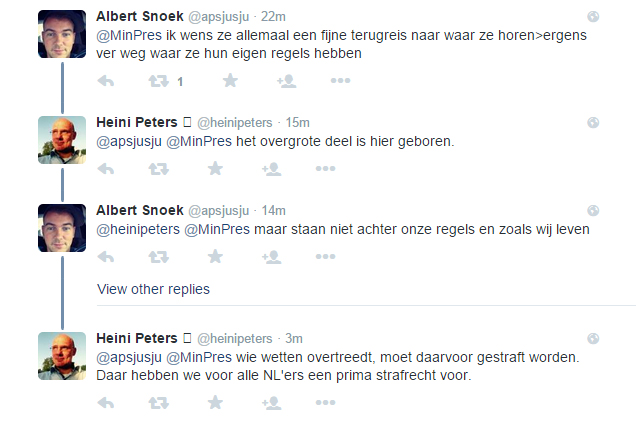Image resolution: width=636 pixels, height=423 pixels.
Task: Open more options on Albert Snoek's first tweet
Action: pos(340,81)
